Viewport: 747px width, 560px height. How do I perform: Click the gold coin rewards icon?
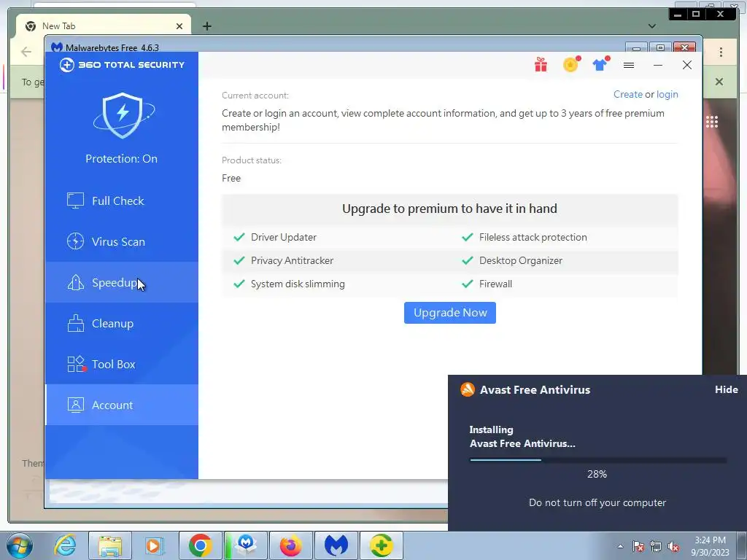pos(570,64)
